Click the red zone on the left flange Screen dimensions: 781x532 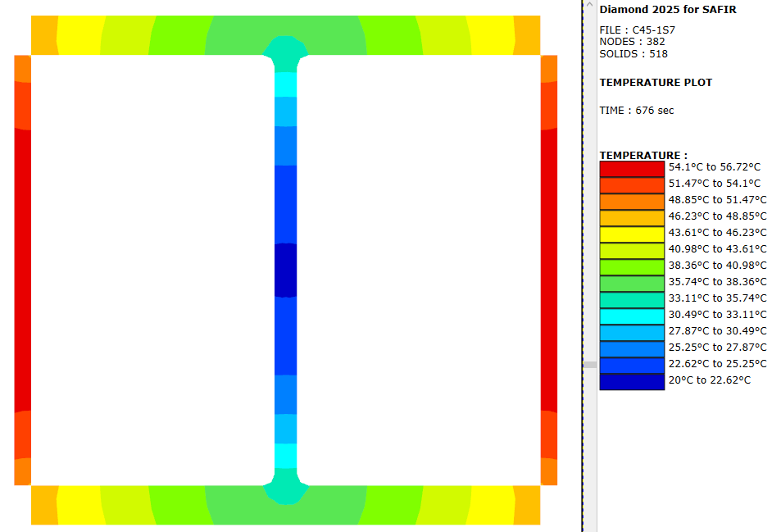click(22, 269)
